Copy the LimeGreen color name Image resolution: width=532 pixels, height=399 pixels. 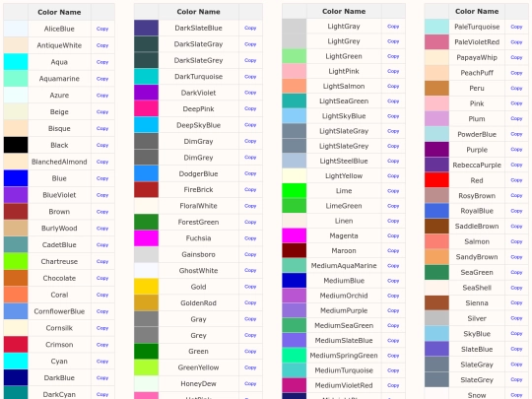tap(393, 206)
